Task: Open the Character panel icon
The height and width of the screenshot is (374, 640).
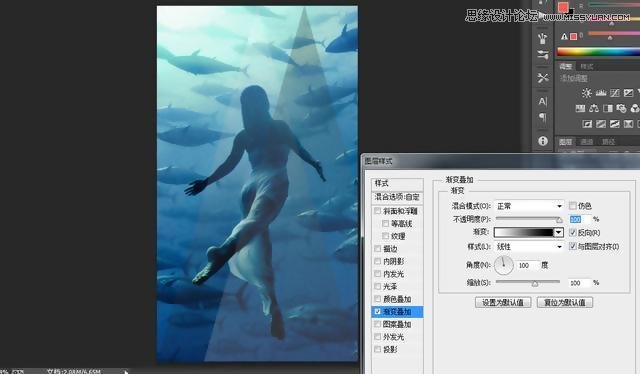Action: [x=542, y=101]
